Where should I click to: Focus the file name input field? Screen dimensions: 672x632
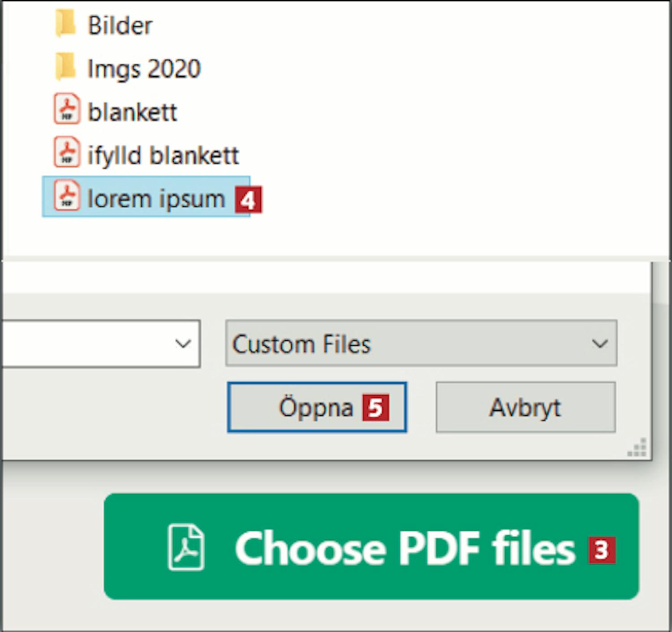pyautogui.click(x=85, y=344)
